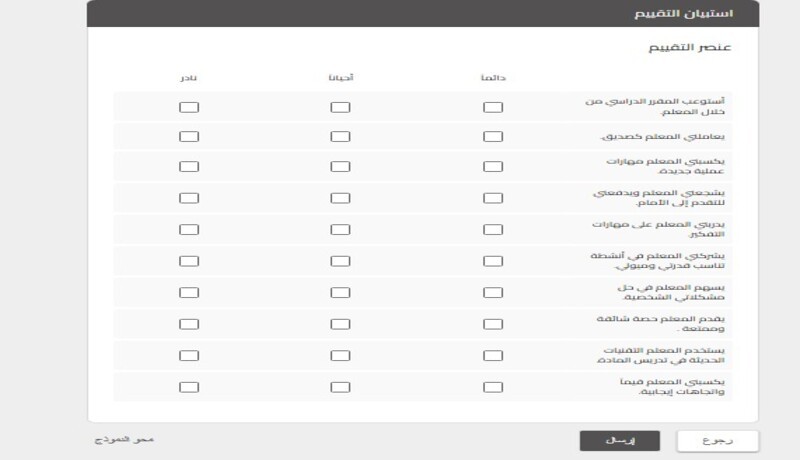Screen dimensions: 800x460
Task: Check 'أحياناً' for 'أستوعب المقرر الدراسي' row
Action: click(340, 107)
